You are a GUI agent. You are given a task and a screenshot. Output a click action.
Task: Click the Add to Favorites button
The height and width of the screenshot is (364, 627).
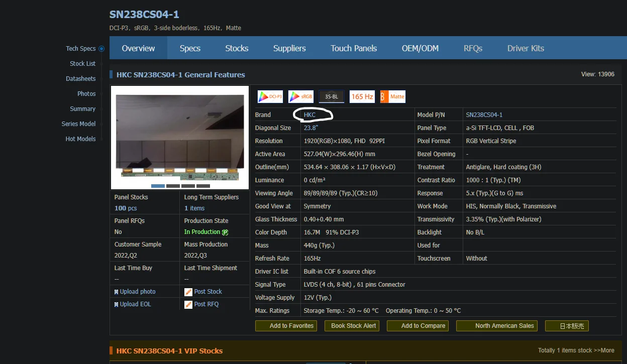click(x=286, y=326)
